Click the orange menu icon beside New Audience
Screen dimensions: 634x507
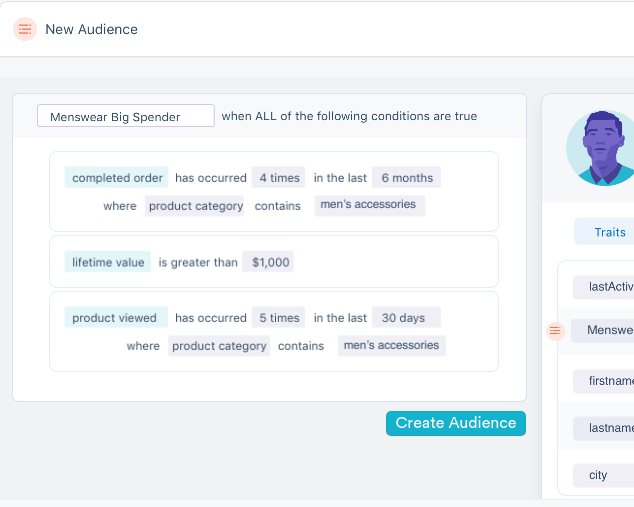pyautogui.click(x=25, y=29)
